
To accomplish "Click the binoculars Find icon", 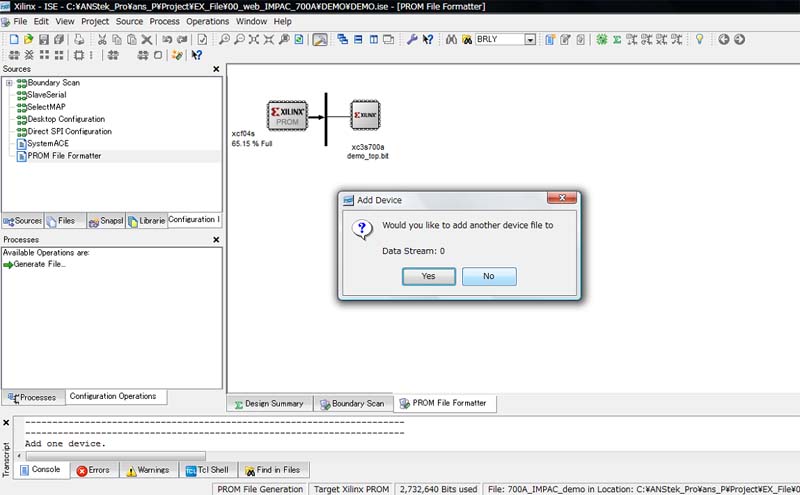I will tap(452, 39).
